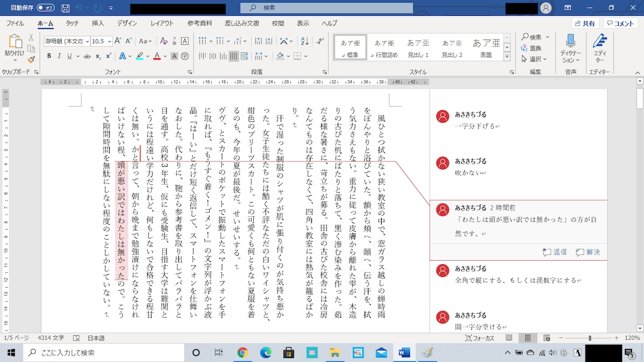Click the accessibility check icon in the status bar
644x362 pixels.
pos(76,338)
